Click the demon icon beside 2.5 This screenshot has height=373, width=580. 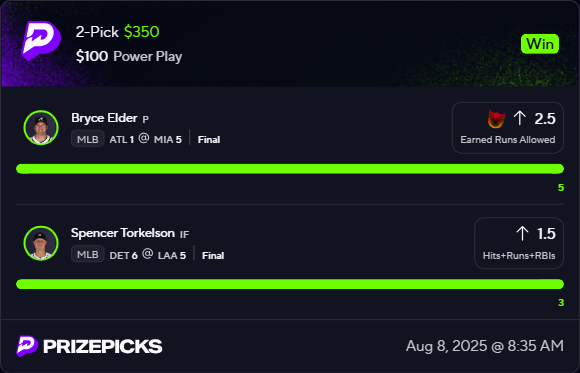click(496, 119)
